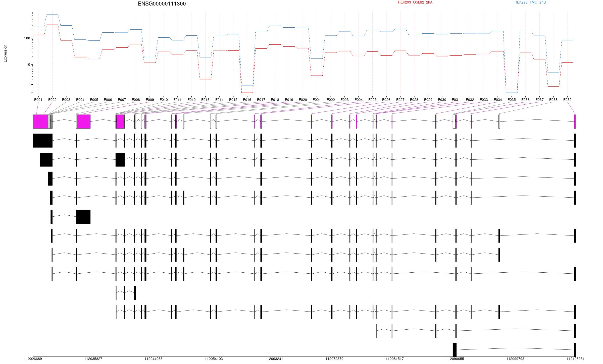The image size is (603, 364).
Task: Pick the last exon label E039
Action: (x=567, y=100)
